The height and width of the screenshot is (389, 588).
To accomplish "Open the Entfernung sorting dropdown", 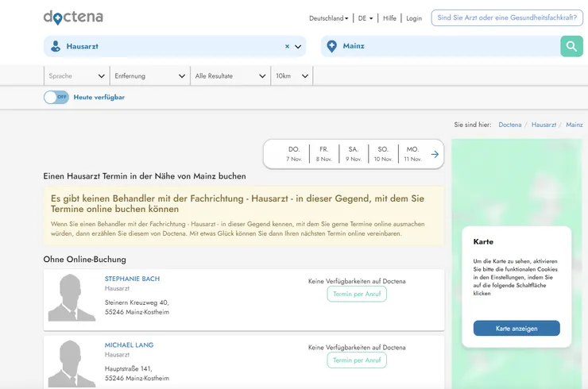I will [x=149, y=76].
